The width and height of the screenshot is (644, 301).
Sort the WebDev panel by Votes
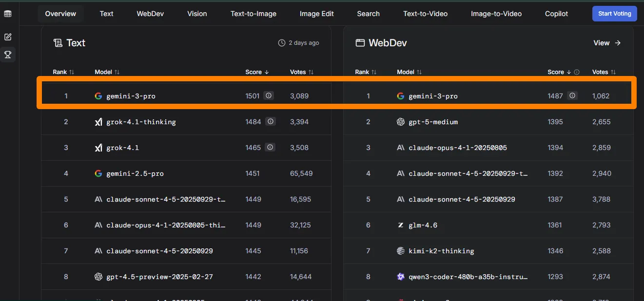point(604,72)
